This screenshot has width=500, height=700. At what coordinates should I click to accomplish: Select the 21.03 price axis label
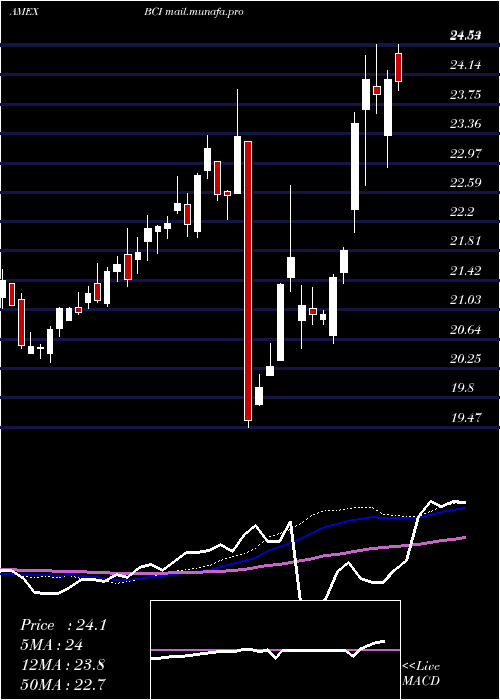pos(465,300)
